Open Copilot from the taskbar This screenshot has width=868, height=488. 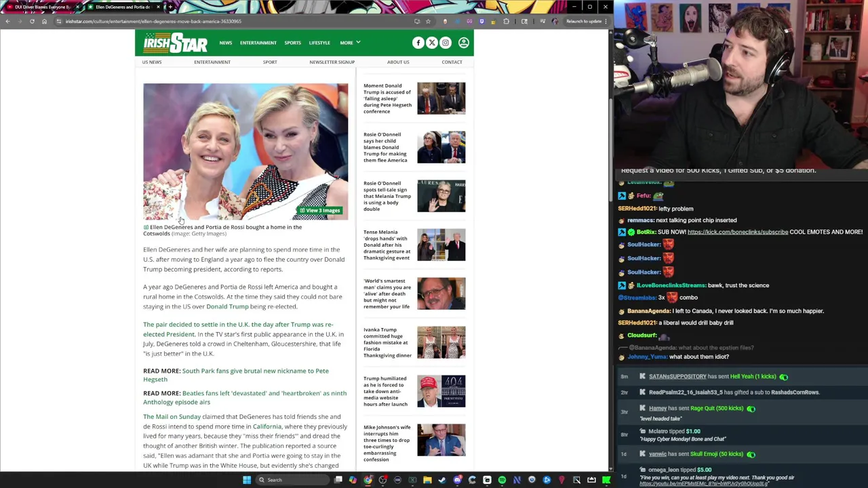pos(353,480)
